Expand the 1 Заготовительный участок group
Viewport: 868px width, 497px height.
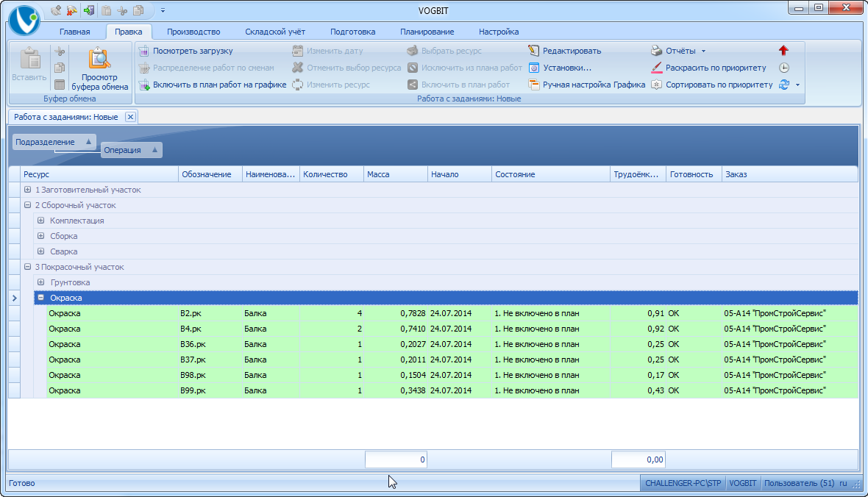point(27,190)
